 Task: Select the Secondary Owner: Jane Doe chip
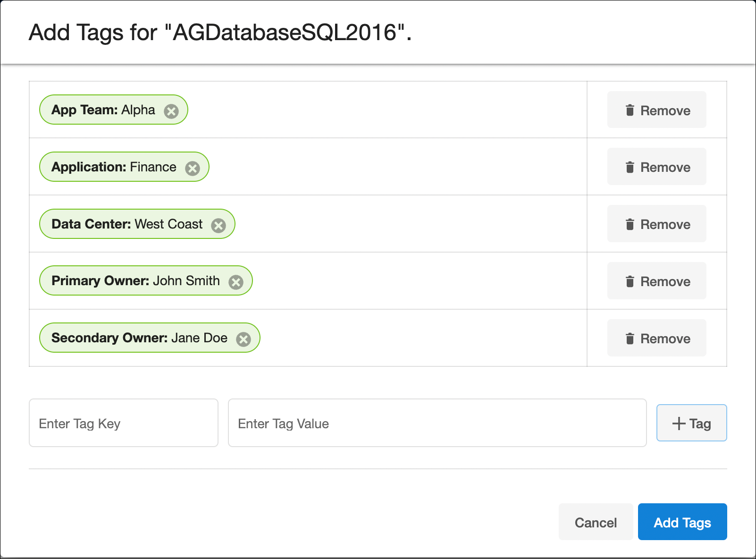tap(139, 338)
